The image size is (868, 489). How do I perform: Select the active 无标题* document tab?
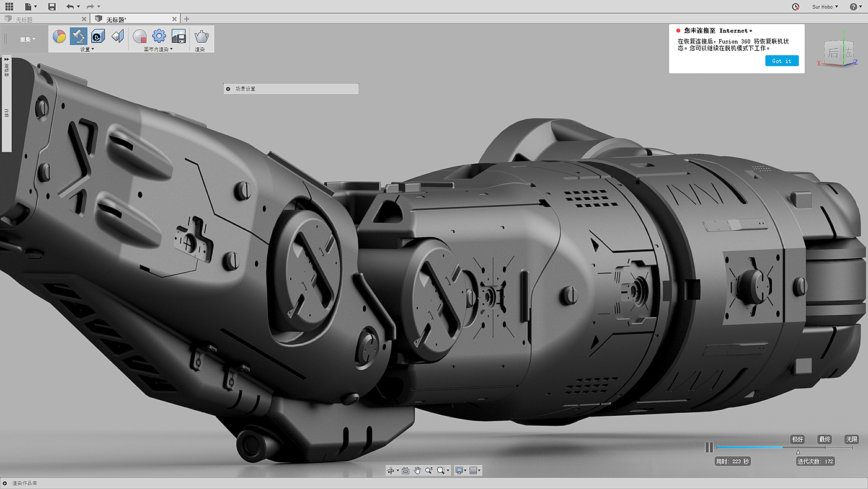[x=135, y=19]
